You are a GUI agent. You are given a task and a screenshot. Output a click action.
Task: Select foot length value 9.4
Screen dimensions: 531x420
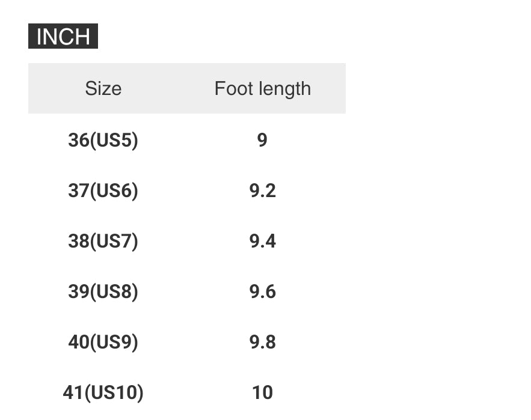(x=262, y=241)
